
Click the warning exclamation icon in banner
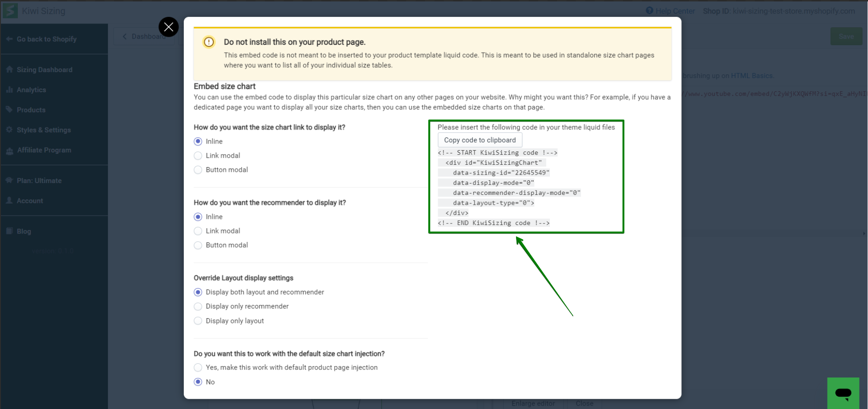[209, 42]
